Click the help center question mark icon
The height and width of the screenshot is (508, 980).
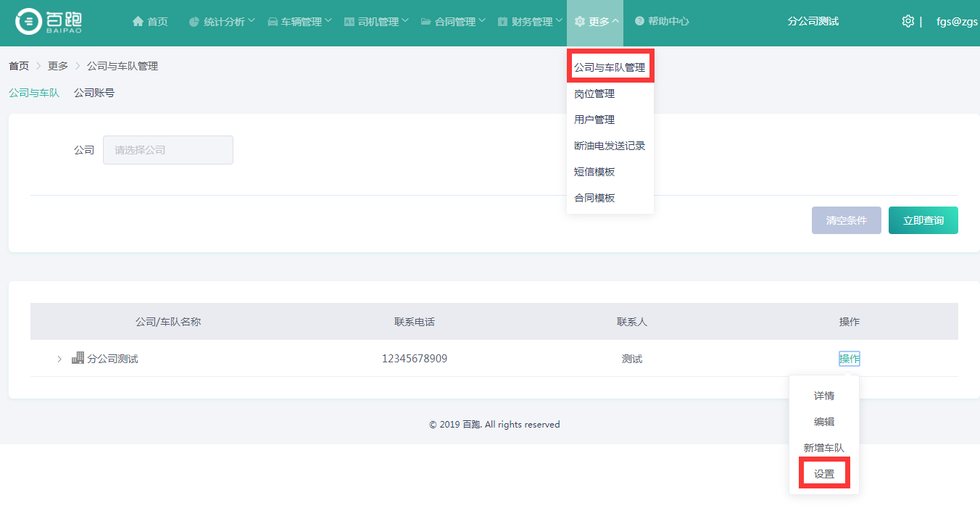click(639, 22)
